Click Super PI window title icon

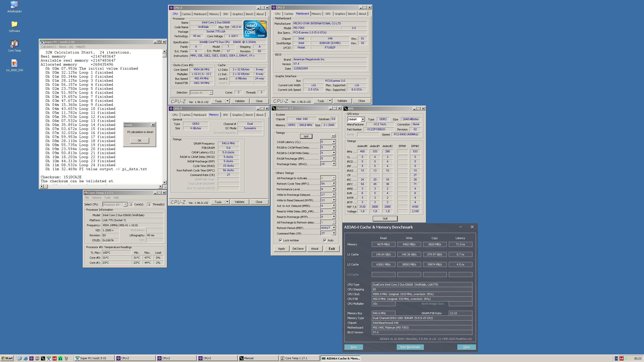42,42
